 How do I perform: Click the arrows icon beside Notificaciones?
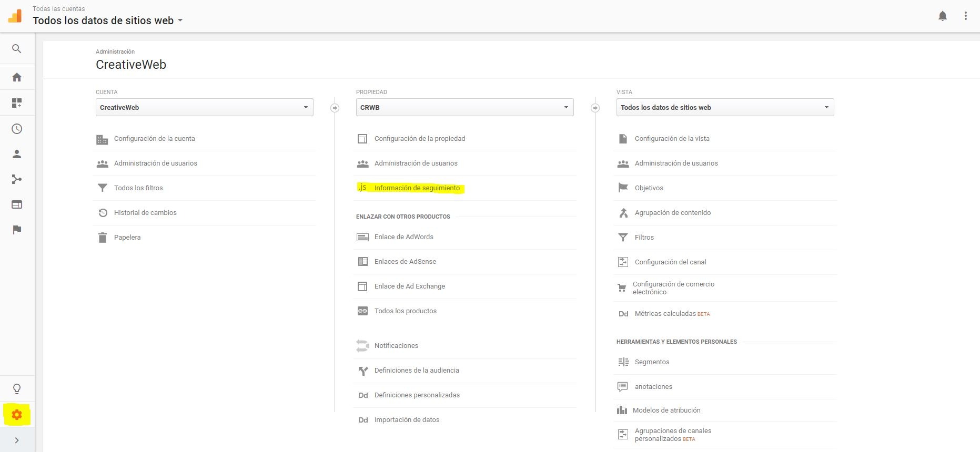[x=362, y=346]
